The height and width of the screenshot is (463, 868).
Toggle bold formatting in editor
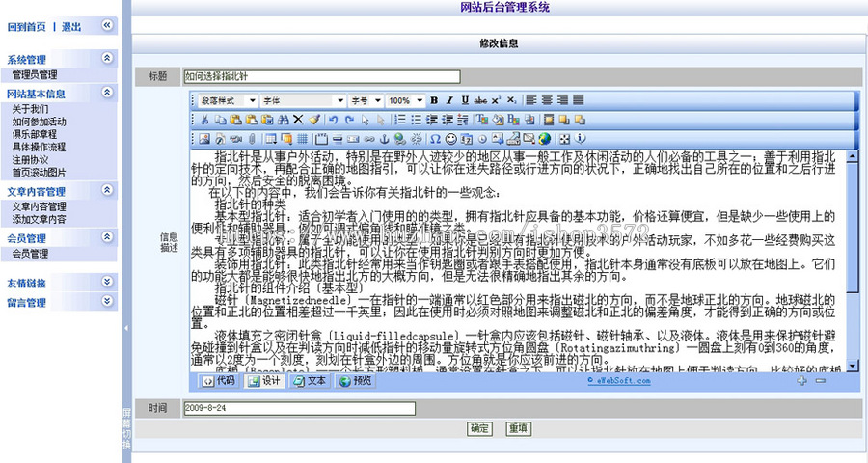point(434,100)
